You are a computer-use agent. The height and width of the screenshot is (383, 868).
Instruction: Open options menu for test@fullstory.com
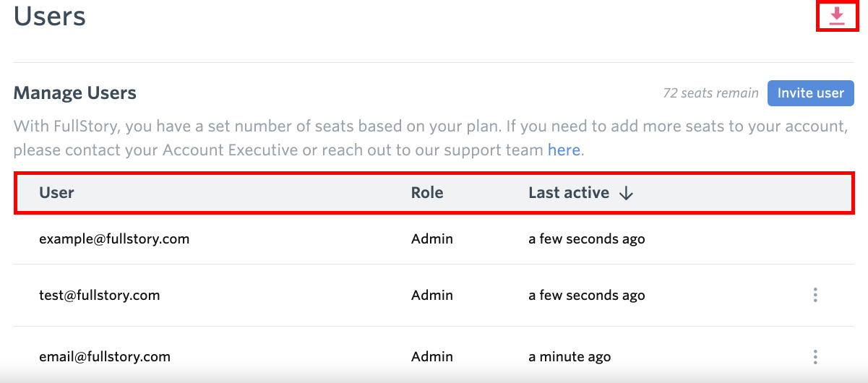[x=815, y=295]
